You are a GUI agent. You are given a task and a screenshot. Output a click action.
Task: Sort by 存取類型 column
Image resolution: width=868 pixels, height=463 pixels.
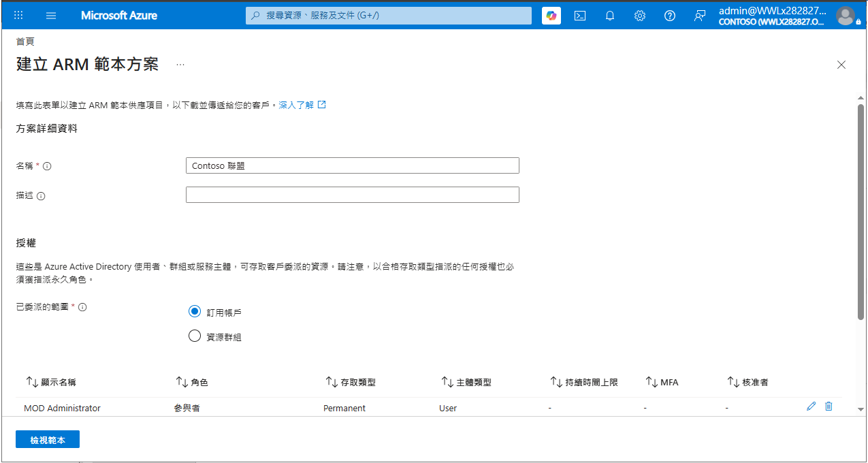(x=351, y=383)
